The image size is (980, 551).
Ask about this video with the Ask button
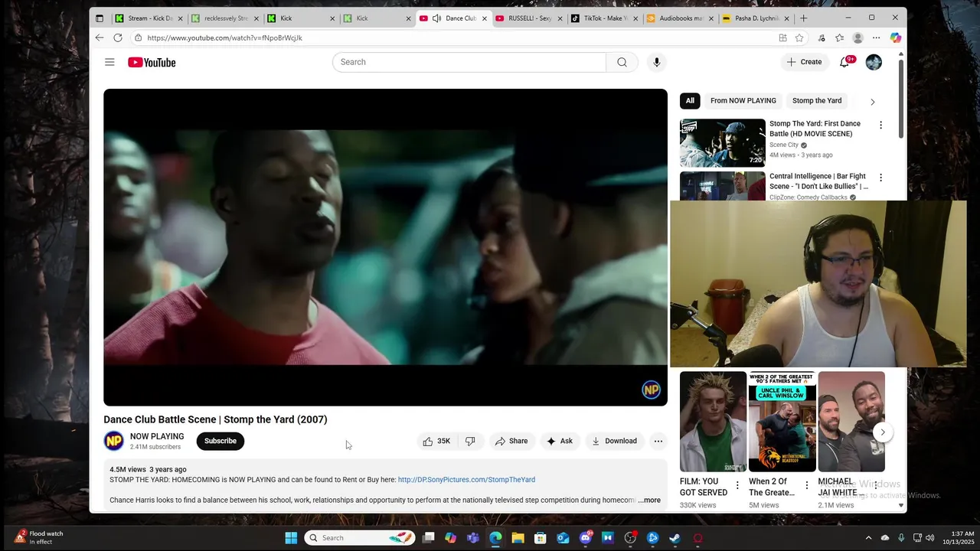point(559,441)
